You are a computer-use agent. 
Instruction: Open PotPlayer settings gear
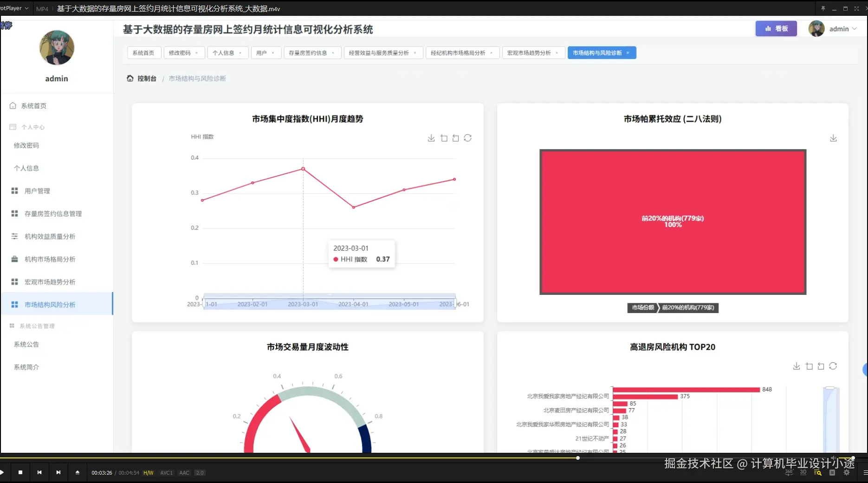(x=847, y=472)
